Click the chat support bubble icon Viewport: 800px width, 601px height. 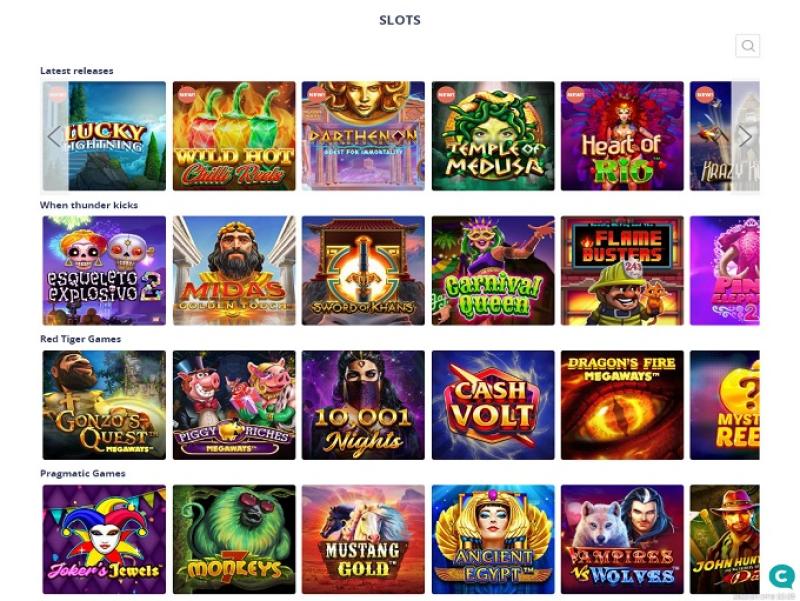tap(781, 577)
